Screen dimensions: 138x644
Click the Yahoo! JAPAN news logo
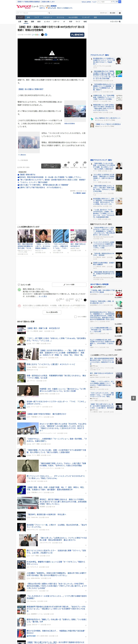pos(27,7)
